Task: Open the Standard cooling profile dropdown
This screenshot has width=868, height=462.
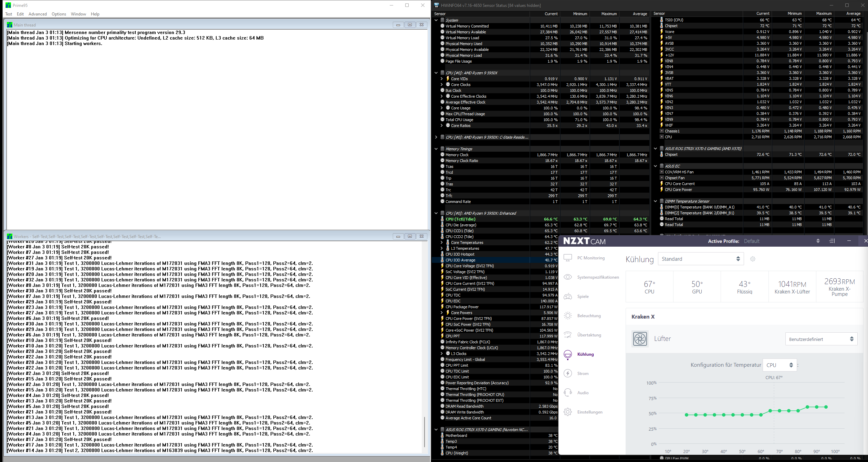Action: click(x=701, y=259)
